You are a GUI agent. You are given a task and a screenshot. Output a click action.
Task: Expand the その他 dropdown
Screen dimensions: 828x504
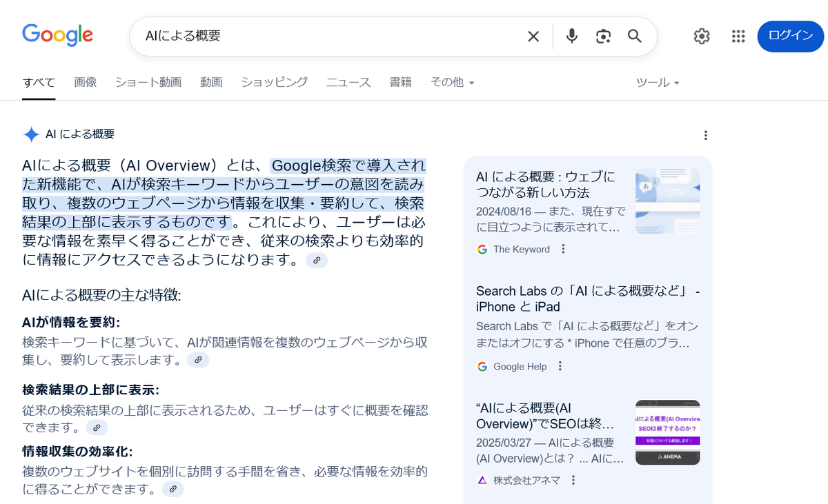(452, 82)
